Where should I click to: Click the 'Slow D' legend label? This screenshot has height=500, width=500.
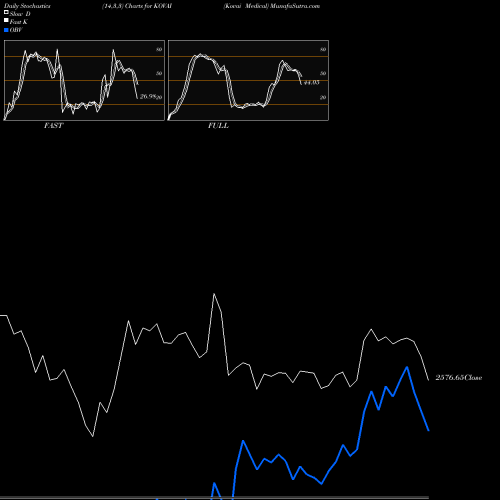[20, 14]
